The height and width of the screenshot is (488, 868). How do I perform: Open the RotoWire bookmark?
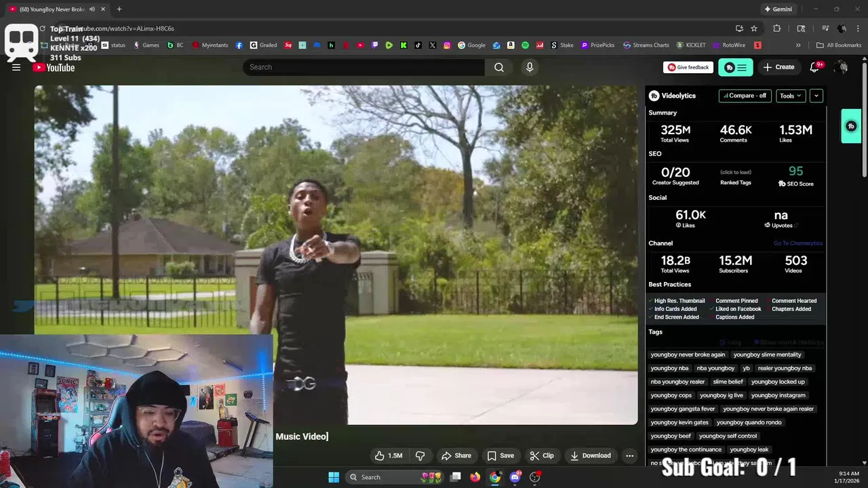pyautogui.click(x=729, y=45)
